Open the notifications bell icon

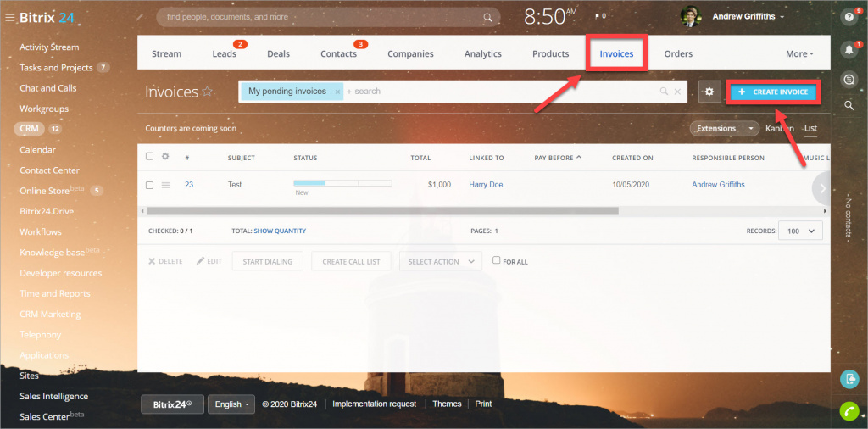click(849, 49)
